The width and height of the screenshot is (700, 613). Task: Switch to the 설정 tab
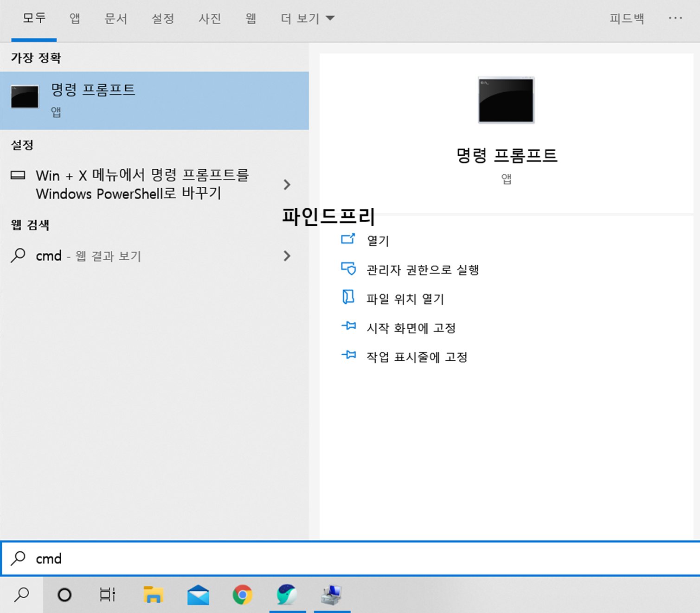click(x=163, y=19)
